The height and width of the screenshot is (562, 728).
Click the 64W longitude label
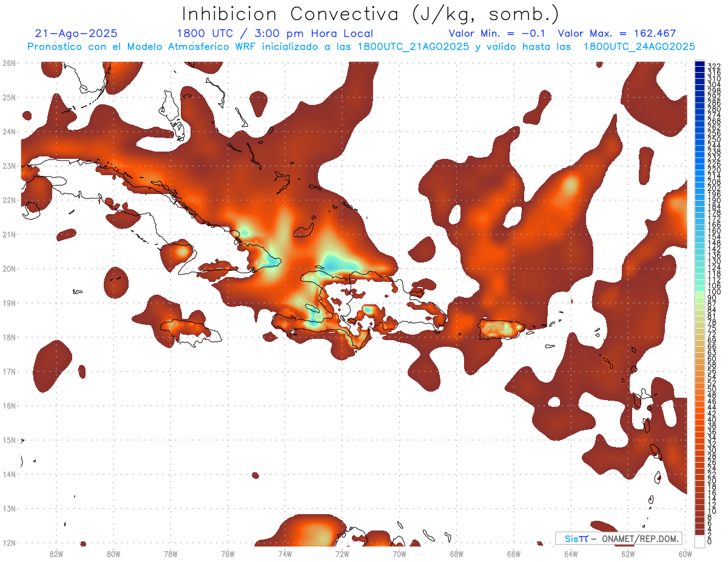[x=571, y=554]
